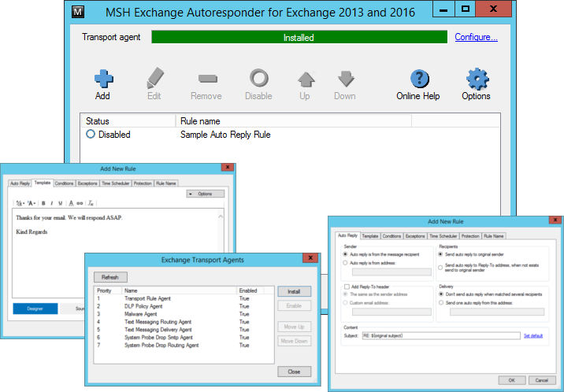The width and height of the screenshot is (564, 392).
Task: Select the 'Malware Agent' row in agents list
Action: (184, 314)
